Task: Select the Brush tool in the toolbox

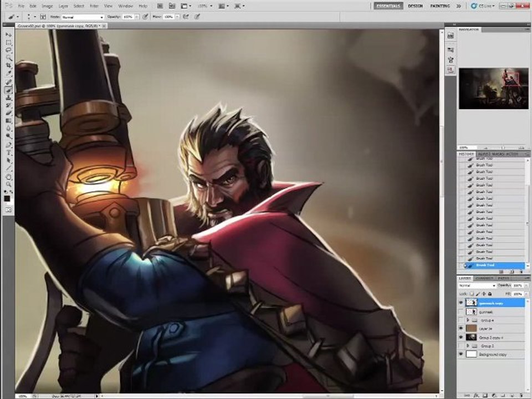Action: 8,90
